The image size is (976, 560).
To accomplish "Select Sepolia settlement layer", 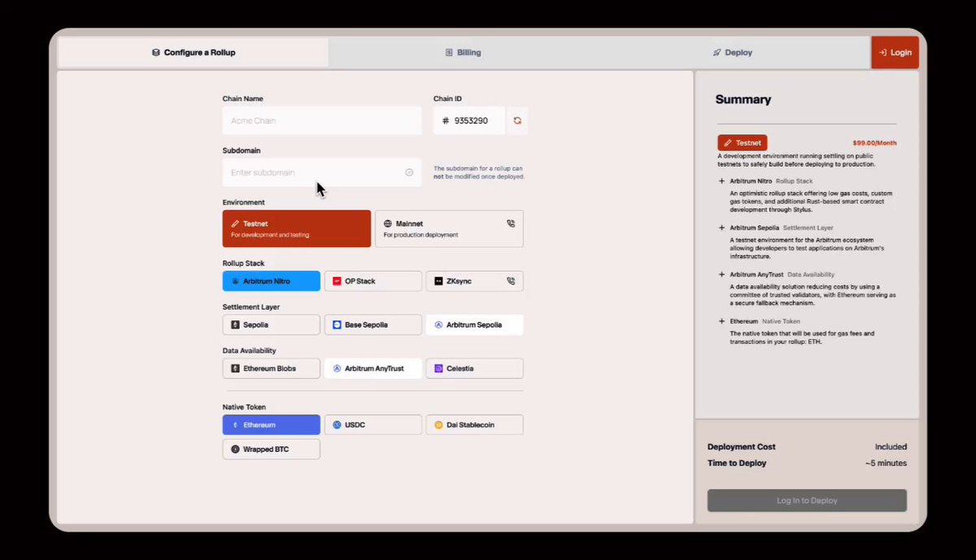I will (x=271, y=324).
